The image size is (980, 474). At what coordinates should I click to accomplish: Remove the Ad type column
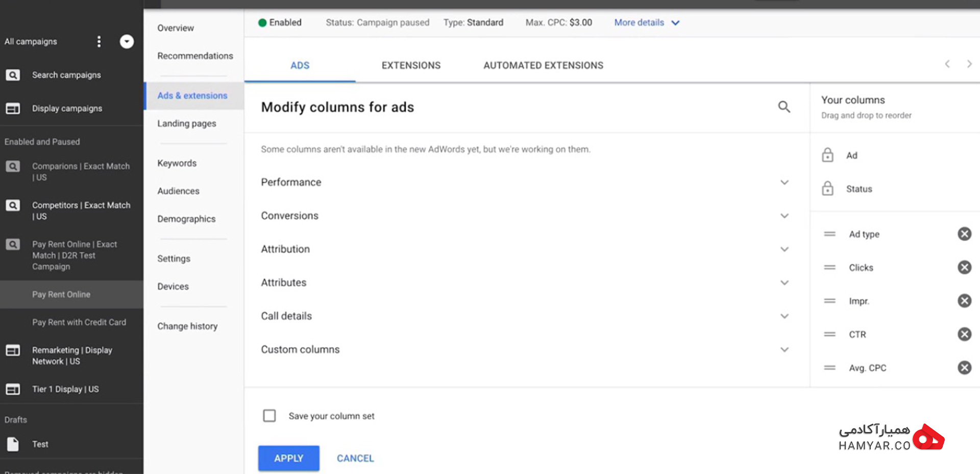click(x=964, y=234)
